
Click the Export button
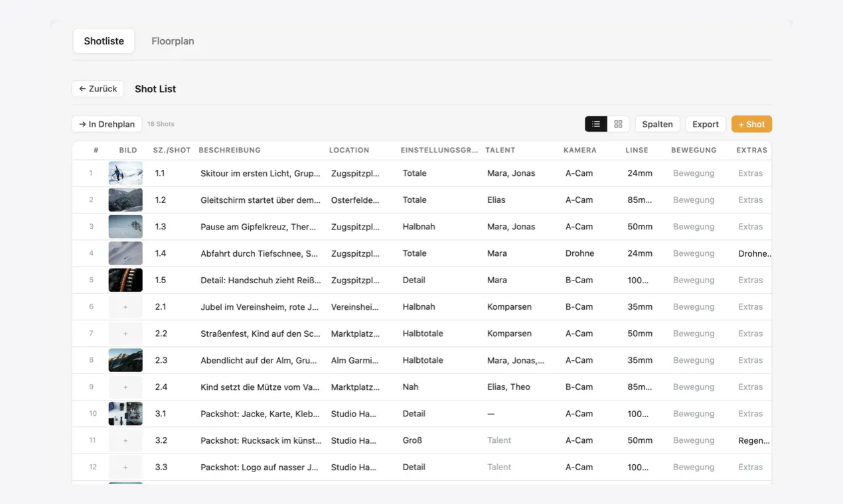(x=706, y=124)
